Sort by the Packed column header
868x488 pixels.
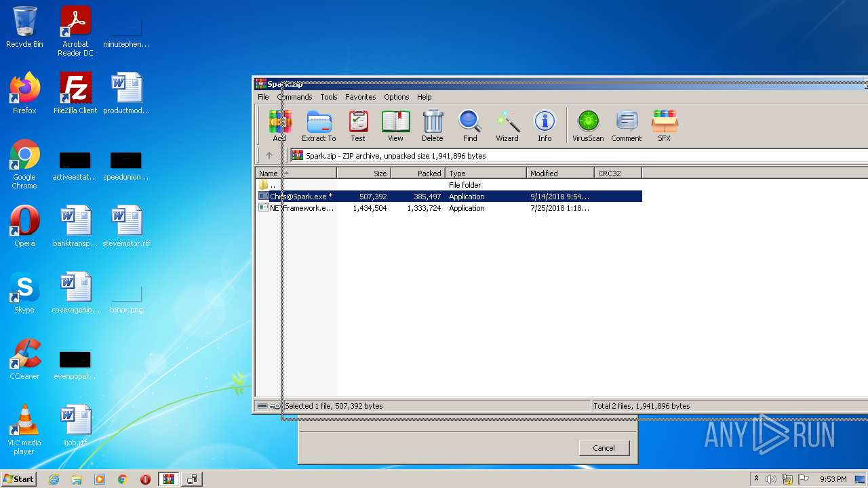point(418,174)
